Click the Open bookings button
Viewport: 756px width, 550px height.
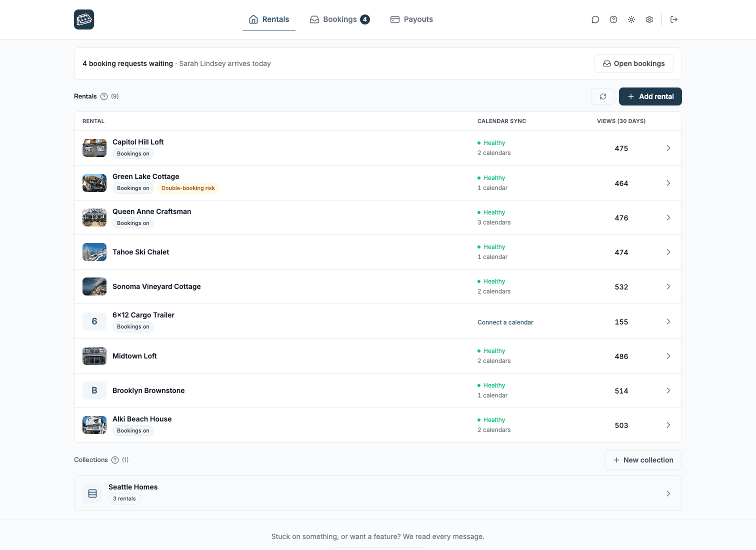(633, 63)
